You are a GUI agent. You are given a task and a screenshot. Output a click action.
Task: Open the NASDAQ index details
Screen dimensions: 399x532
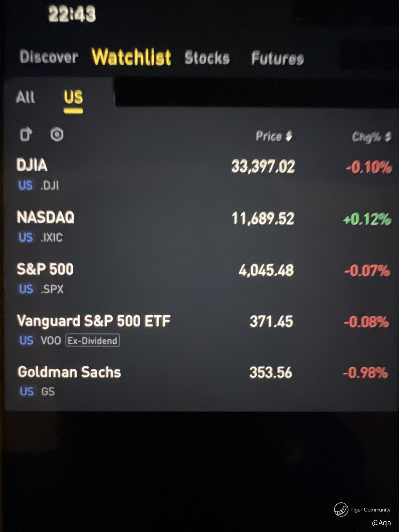[x=46, y=217]
